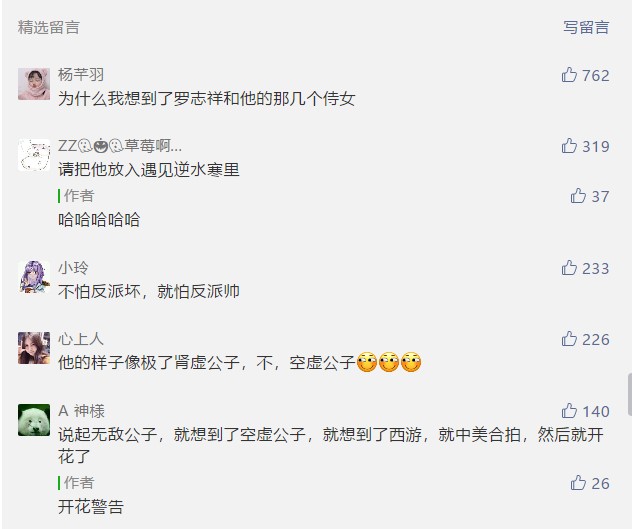Like the ZZ草莓啊 comment thumbs-up
This screenshot has height=529, width=632.
tap(569, 146)
